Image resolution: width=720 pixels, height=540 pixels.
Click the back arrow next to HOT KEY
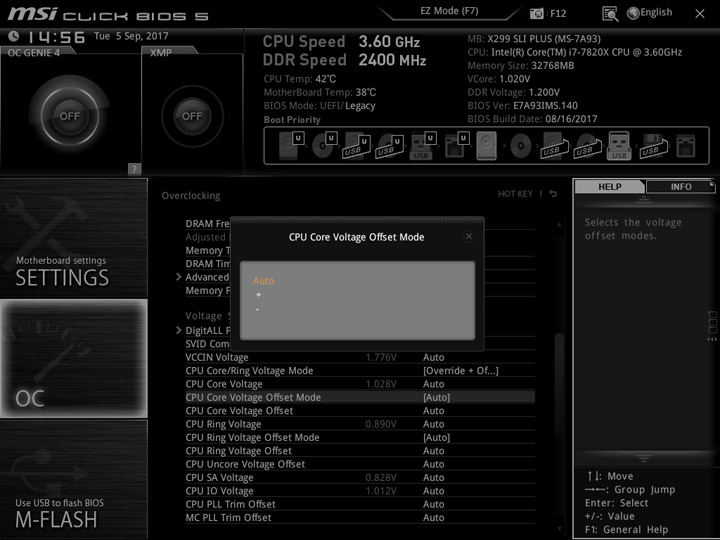coord(553,194)
